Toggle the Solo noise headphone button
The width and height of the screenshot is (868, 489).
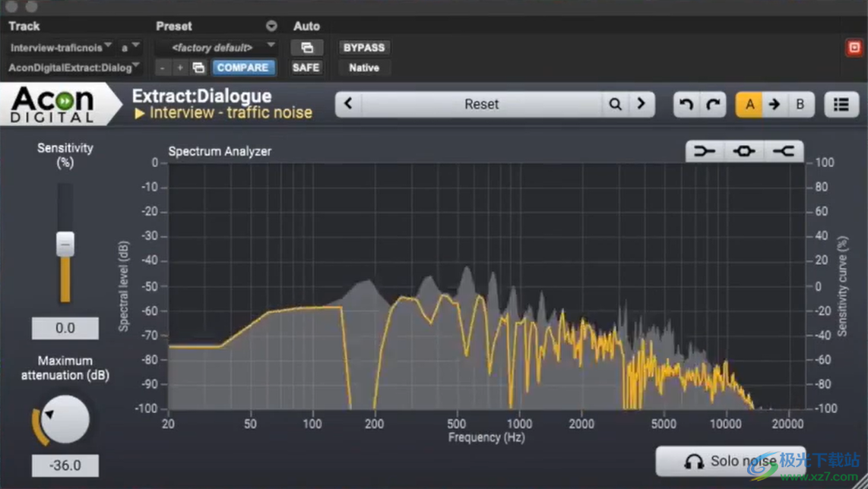pos(730,461)
